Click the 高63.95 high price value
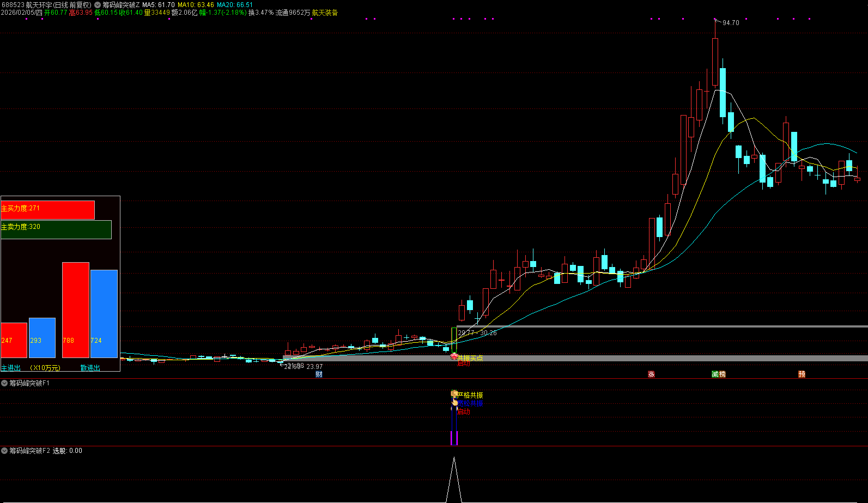The image size is (868, 503). point(81,13)
